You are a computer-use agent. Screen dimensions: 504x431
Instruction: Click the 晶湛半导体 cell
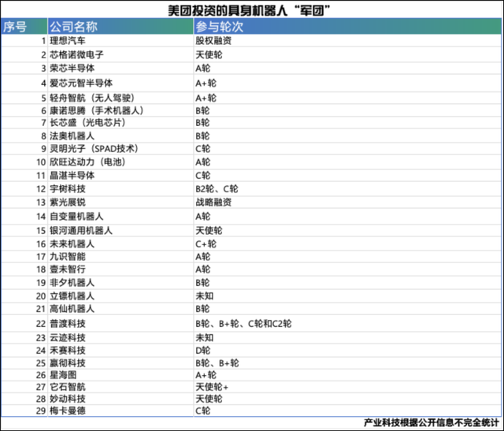pyautogui.click(x=120, y=175)
